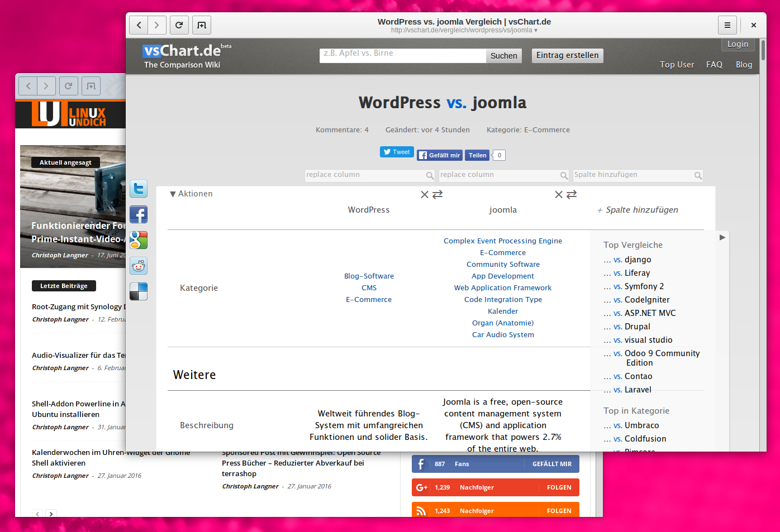Image resolution: width=780 pixels, height=532 pixels.
Task: Open the Web Application Framework category link
Action: [503, 288]
